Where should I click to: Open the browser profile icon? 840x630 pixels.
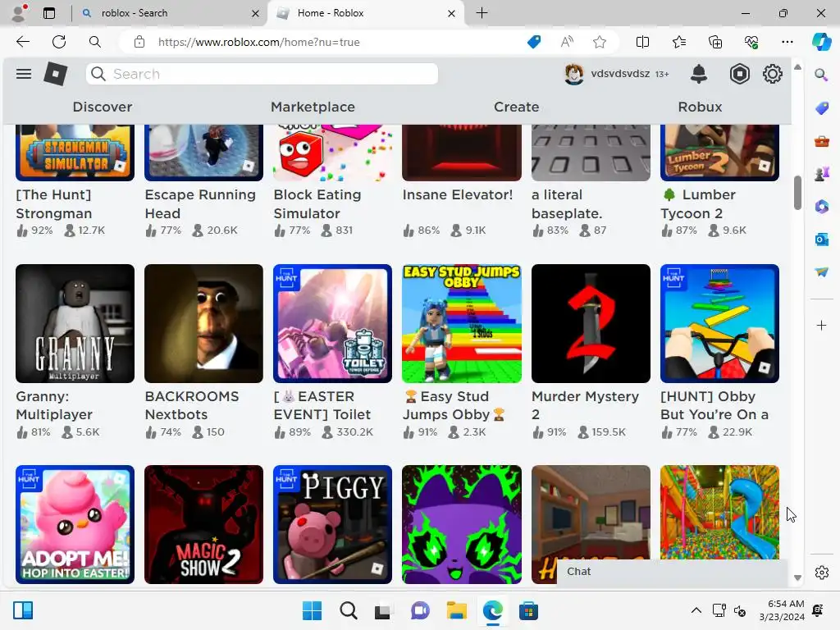pos(20,13)
